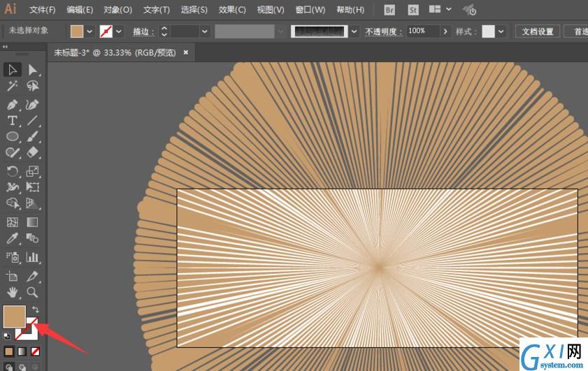Viewport: 588px width, 371px height.
Task: Click the 文档设置 button
Action: pos(538,31)
